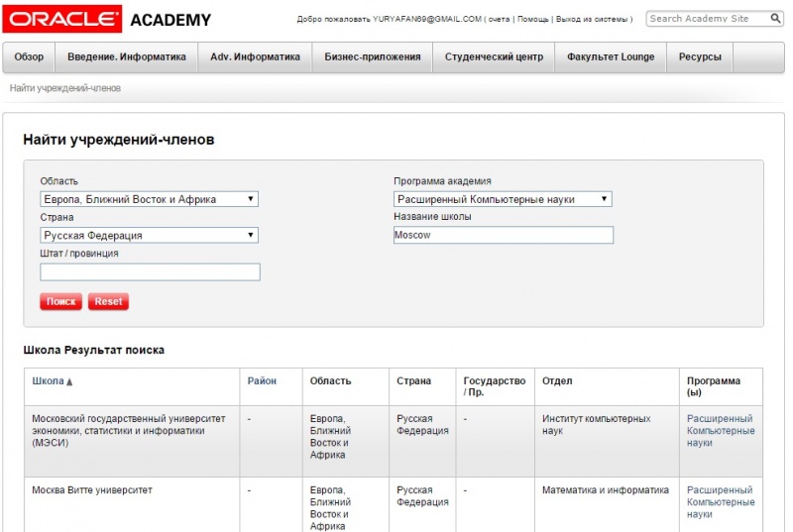Open the Adv. Информатика menu item

pos(255,57)
